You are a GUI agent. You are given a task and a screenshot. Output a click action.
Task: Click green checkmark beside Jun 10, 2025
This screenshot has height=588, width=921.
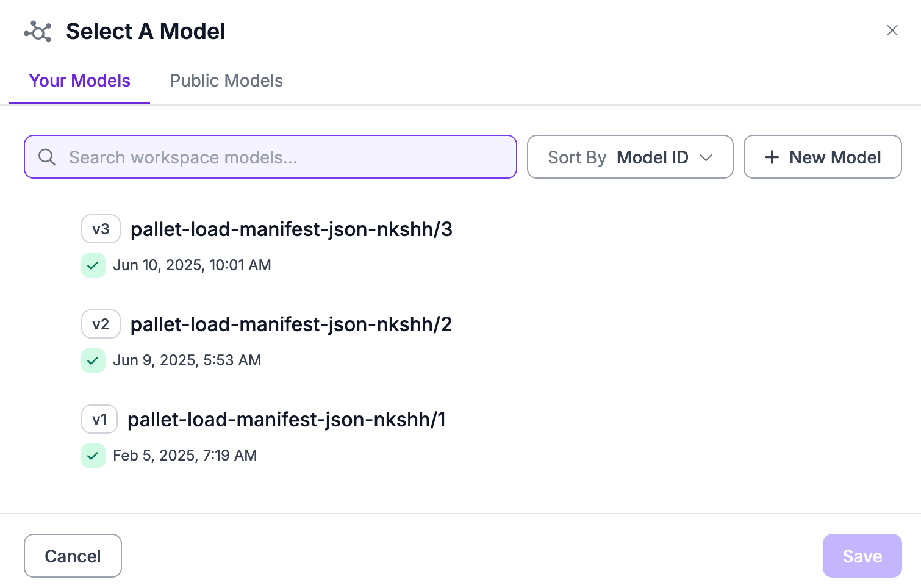[x=93, y=265]
